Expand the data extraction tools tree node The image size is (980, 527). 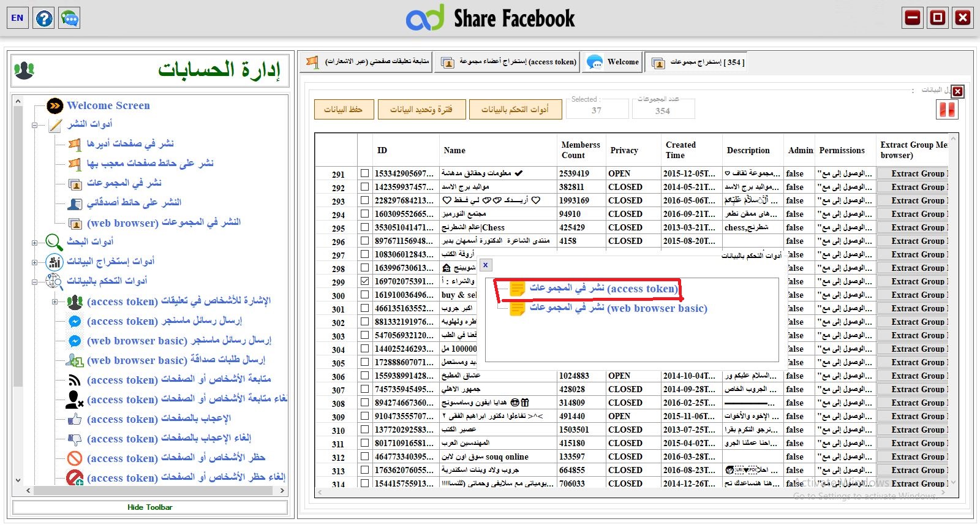click(x=35, y=262)
